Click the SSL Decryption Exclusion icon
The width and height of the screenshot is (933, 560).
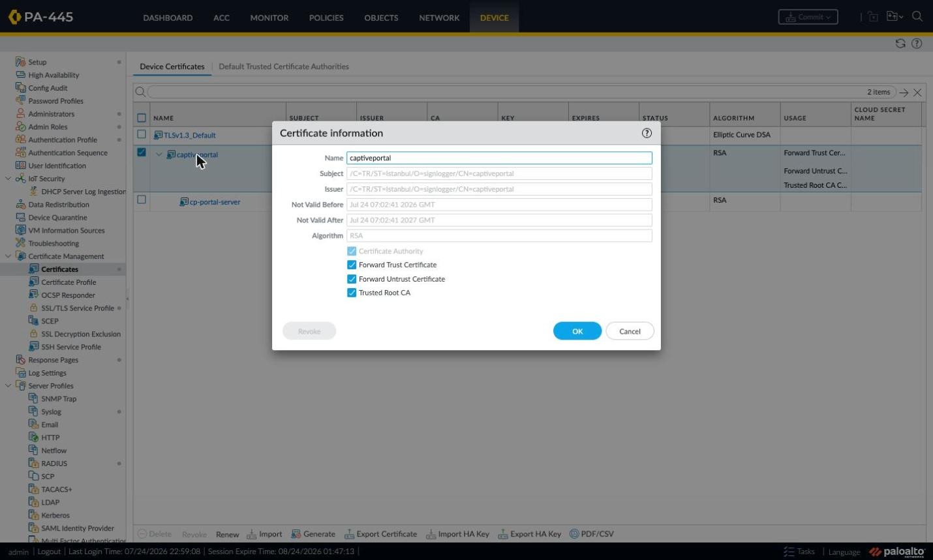(x=34, y=334)
